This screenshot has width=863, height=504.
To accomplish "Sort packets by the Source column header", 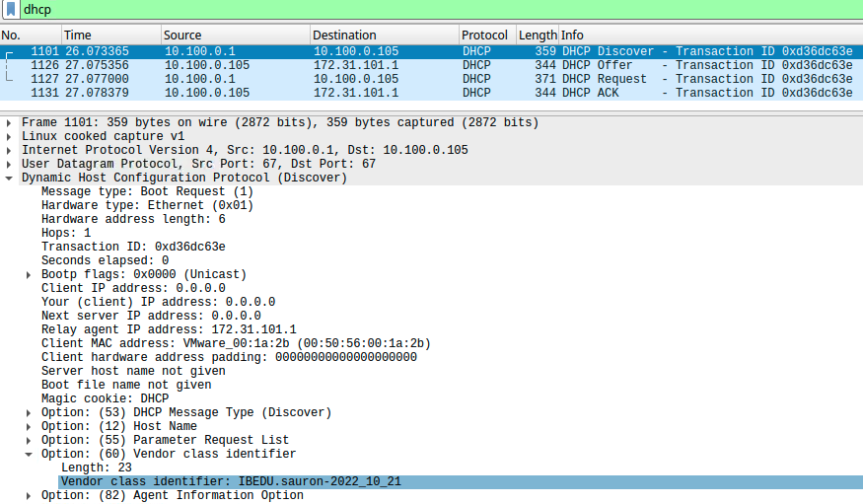I will [182, 35].
